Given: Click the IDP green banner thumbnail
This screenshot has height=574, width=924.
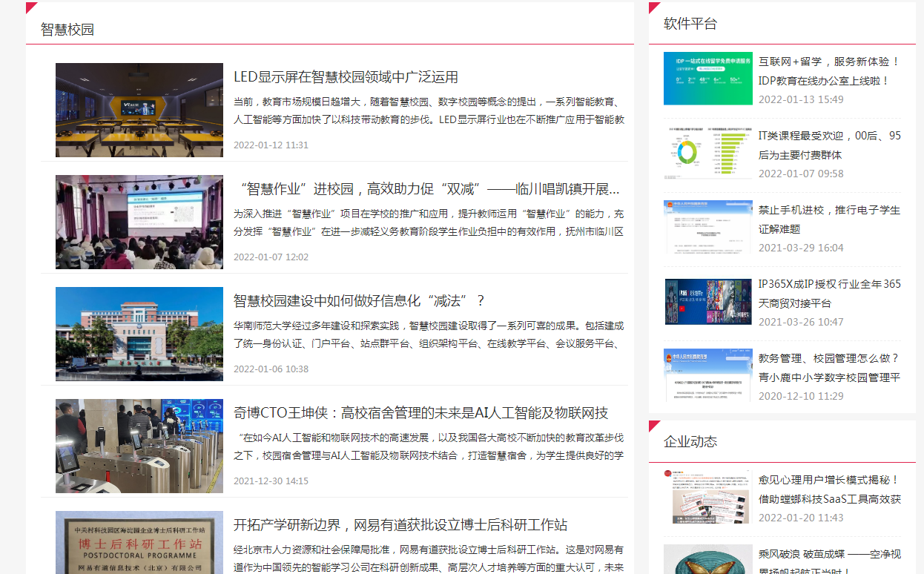Looking at the screenshot, I should (x=707, y=79).
